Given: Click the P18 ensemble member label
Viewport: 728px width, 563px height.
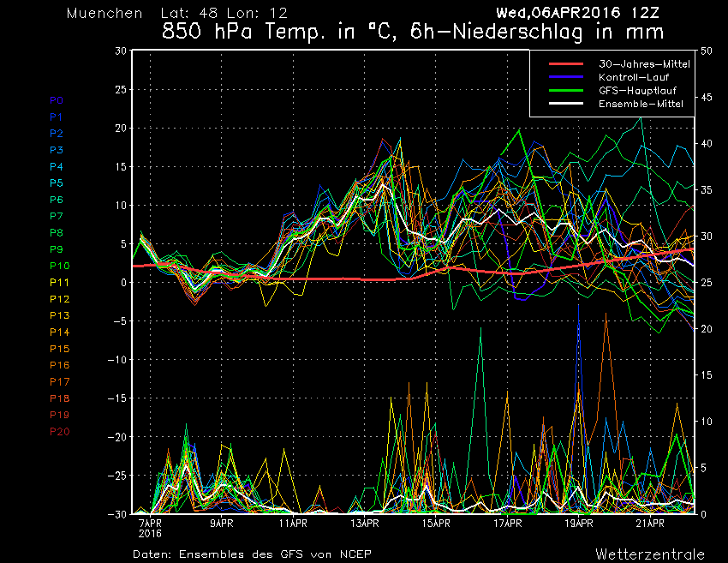Looking at the screenshot, I should [59, 398].
